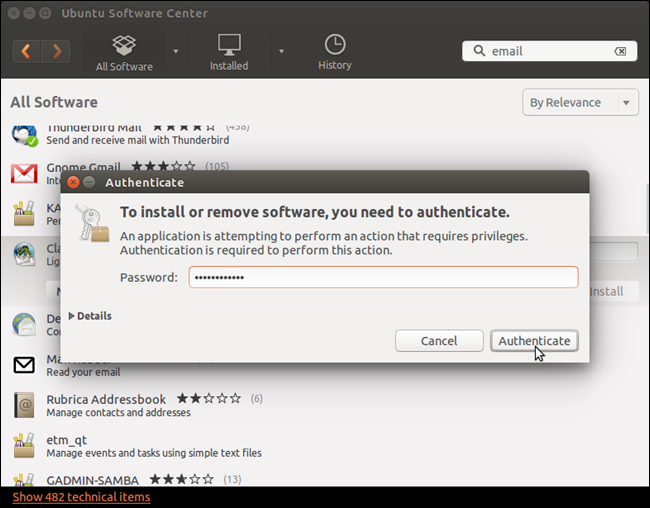The height and width of the screenshot is (508, 650).
Task: Click the Install button behind the dialog
Action: click(613, 292)
